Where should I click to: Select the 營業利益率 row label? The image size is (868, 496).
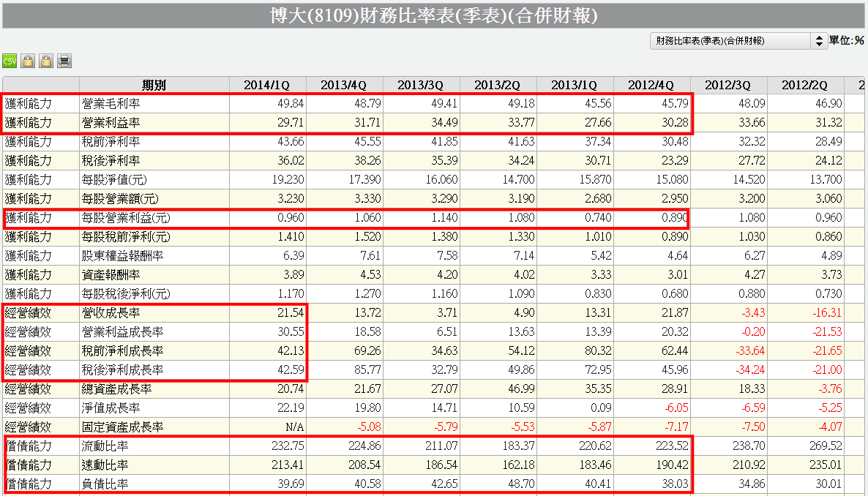[x=111, y=122]
